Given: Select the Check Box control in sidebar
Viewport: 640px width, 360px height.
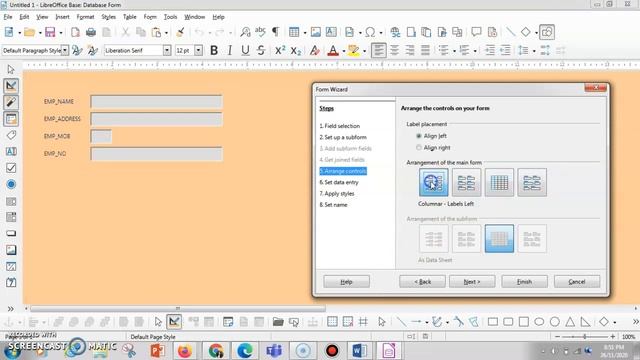Looking at the screenshot, I should tap(11, 168).
